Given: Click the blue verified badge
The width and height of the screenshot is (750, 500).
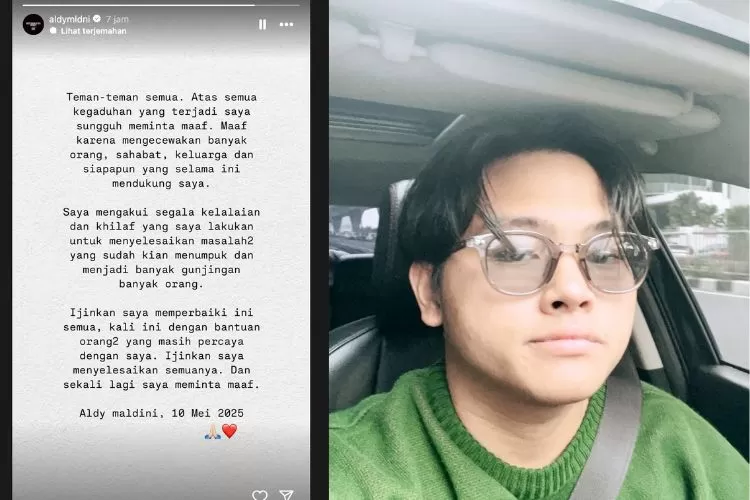Looking at the screenshot, I should click(97, 19).
